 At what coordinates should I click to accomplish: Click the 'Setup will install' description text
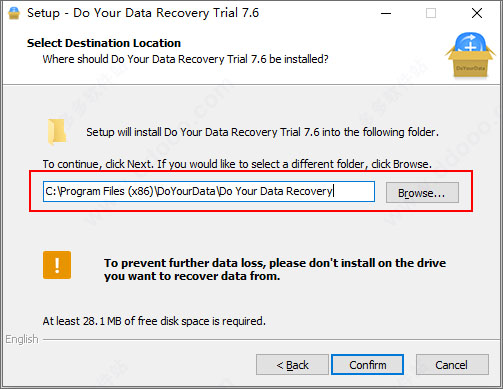click(x=262, y=132)
